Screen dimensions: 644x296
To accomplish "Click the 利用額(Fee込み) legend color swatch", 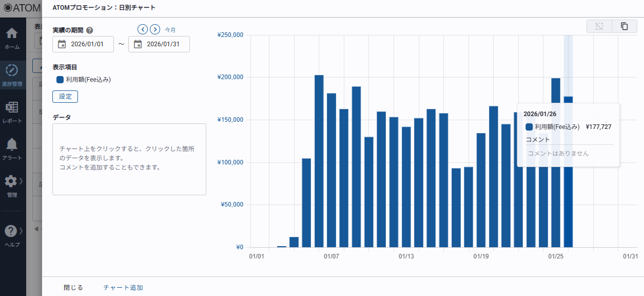I will tap(60, 80).
